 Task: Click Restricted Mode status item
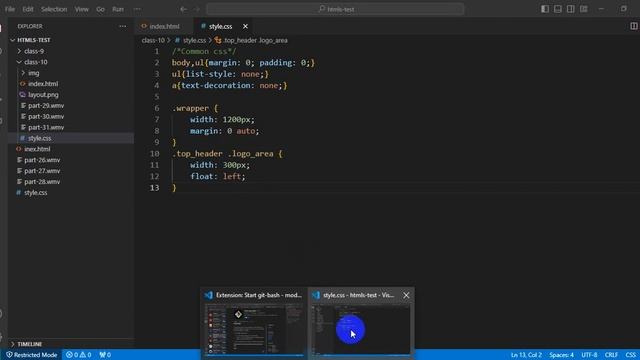point(31,355)
